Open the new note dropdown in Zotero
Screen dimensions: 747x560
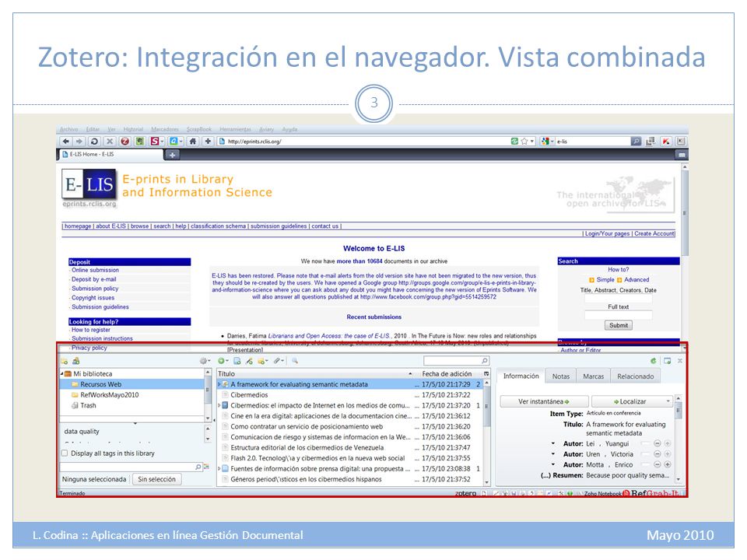[x=262, y=361]
